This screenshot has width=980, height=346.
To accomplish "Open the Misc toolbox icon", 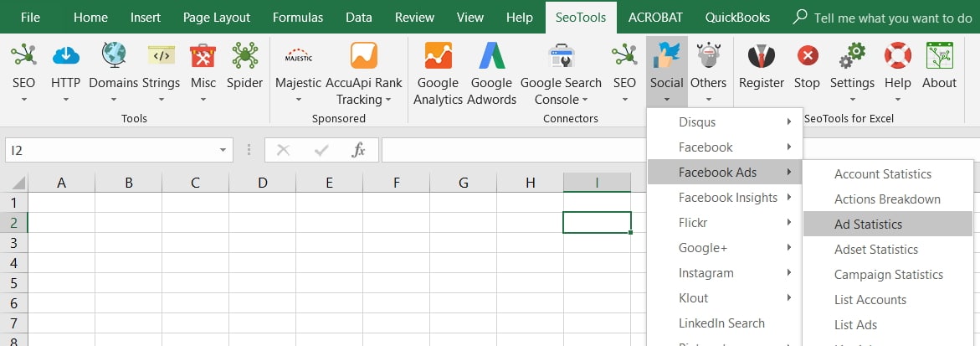I will coord(203,55).
